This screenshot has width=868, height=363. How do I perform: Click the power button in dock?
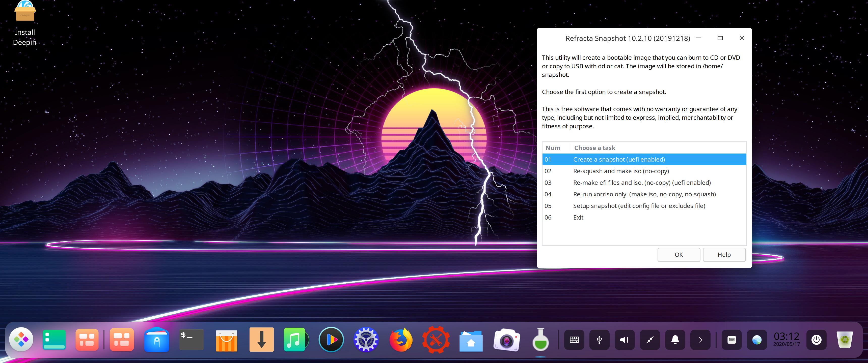coord(817,340)
